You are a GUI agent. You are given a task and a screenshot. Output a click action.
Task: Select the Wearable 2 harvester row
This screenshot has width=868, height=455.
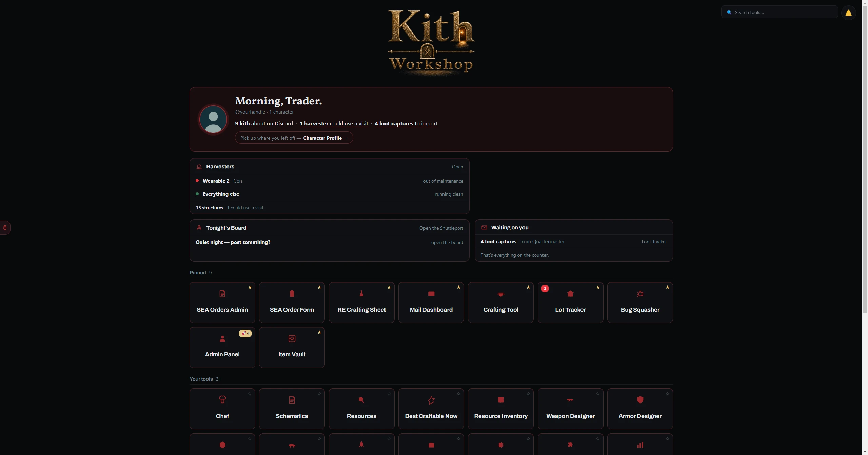330,181
